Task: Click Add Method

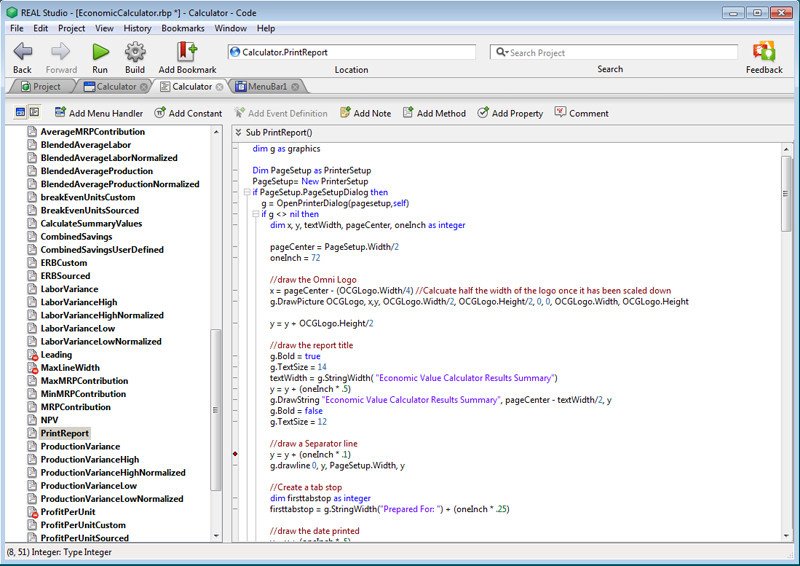Action: coord(434,113)
